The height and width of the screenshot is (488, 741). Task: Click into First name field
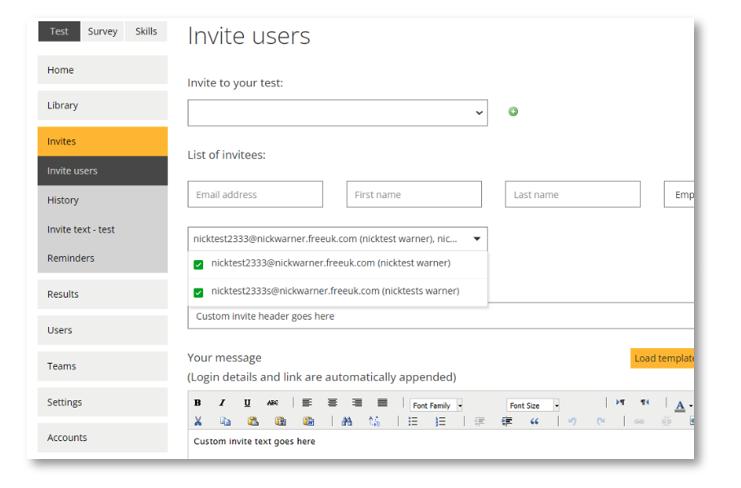(414, 194)
